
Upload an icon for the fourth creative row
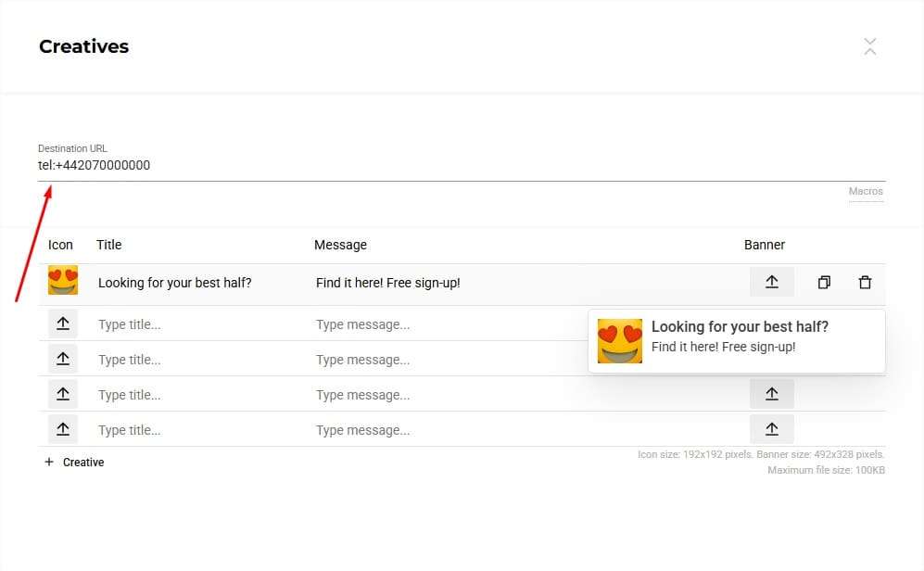point(63,394)
